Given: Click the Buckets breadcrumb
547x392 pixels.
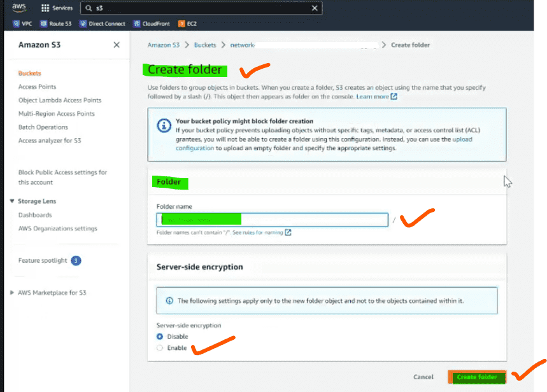Looking at the screenshot, I should pyautogui.click(x=205, y=45).
